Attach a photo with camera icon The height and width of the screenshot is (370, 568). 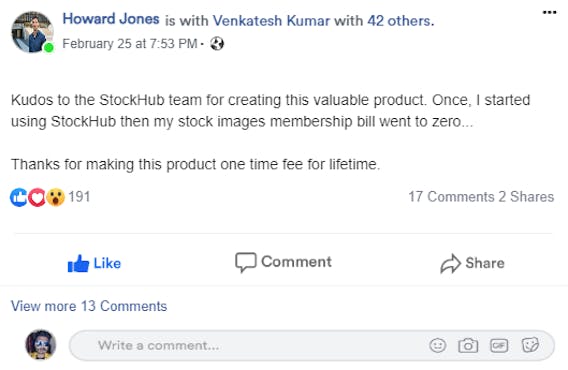[x=468, y=345]
